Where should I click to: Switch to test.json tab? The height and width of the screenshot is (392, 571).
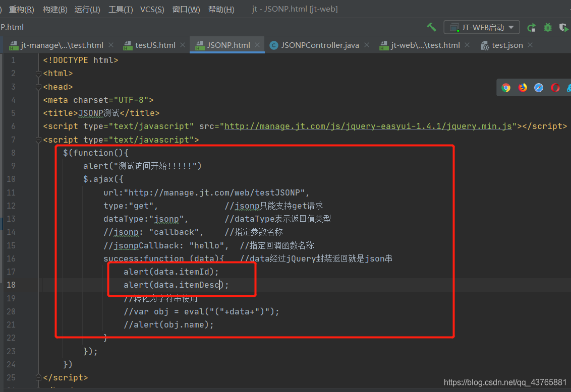[x=507, y=45]
